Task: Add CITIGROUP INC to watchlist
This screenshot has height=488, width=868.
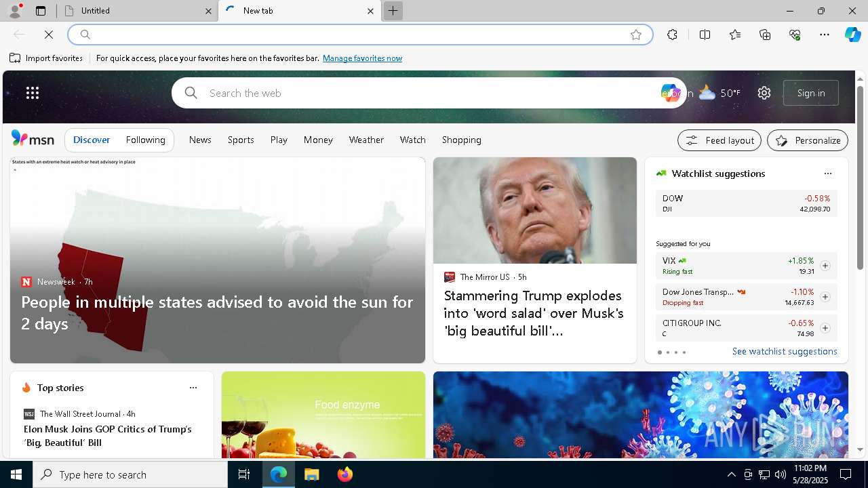Action: [x=825, y=328]
